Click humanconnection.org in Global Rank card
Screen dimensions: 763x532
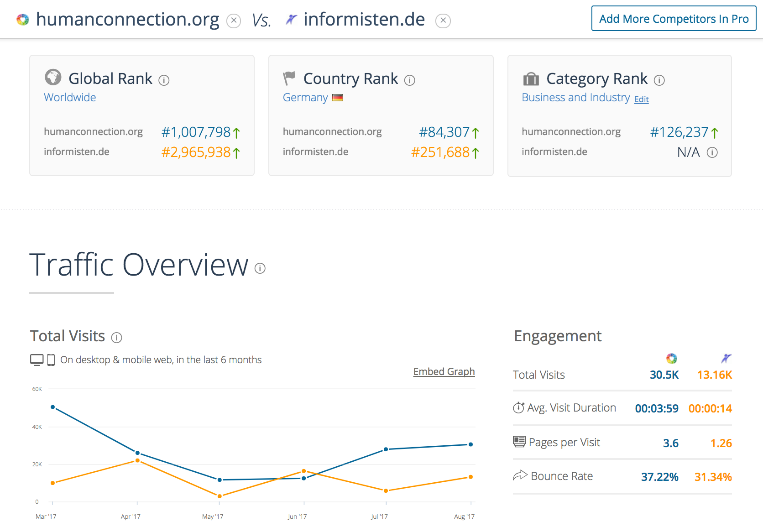(x=93, y=132)
